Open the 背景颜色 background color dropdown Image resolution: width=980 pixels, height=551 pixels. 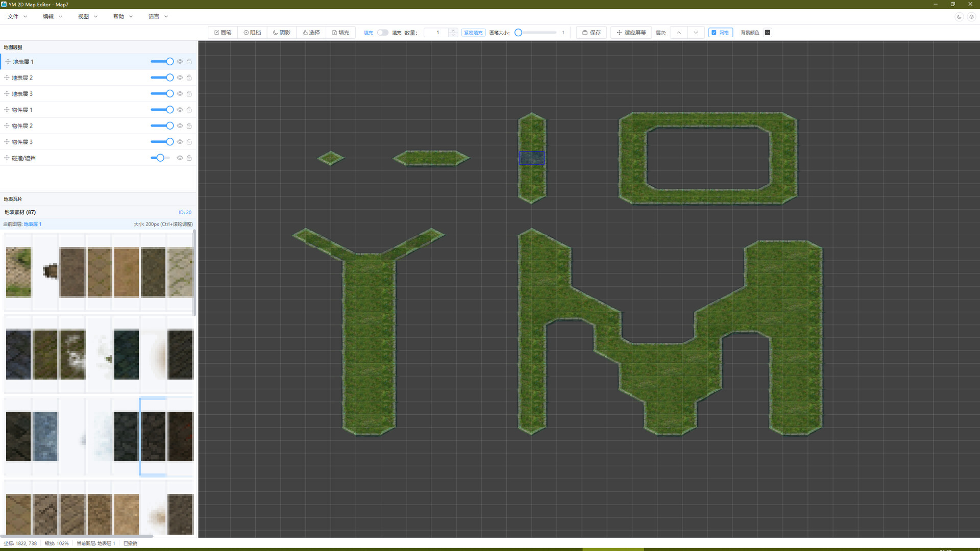coord(767,33)
